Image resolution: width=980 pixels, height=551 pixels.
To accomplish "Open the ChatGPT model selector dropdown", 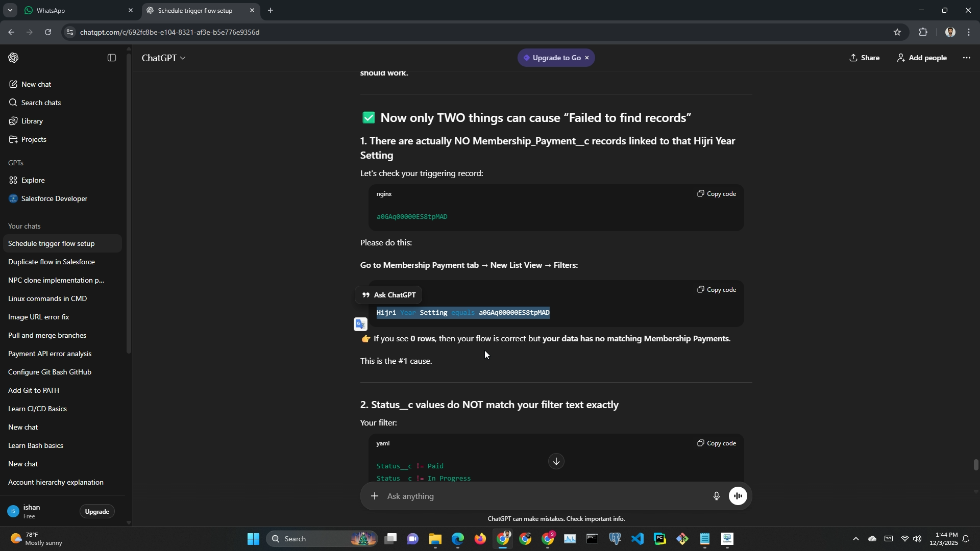I will 163,58.
